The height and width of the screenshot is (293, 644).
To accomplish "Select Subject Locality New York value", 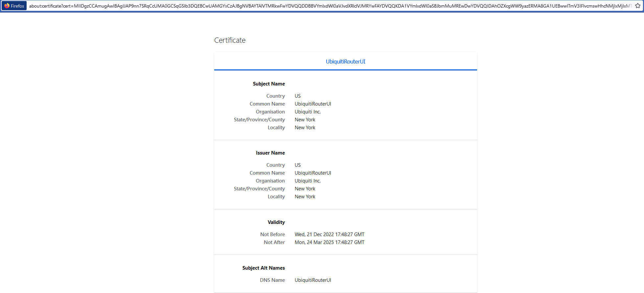I will (305, 128).
